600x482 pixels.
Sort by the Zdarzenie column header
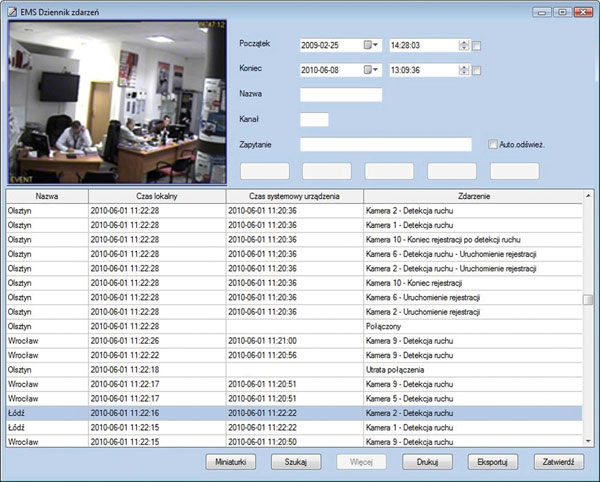(473, 196)
